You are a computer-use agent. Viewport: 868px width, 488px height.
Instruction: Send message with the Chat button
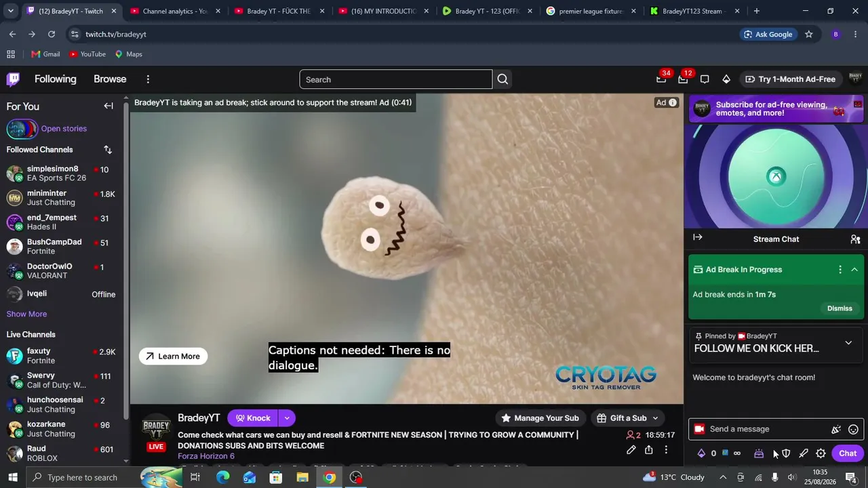coord(848,453)
